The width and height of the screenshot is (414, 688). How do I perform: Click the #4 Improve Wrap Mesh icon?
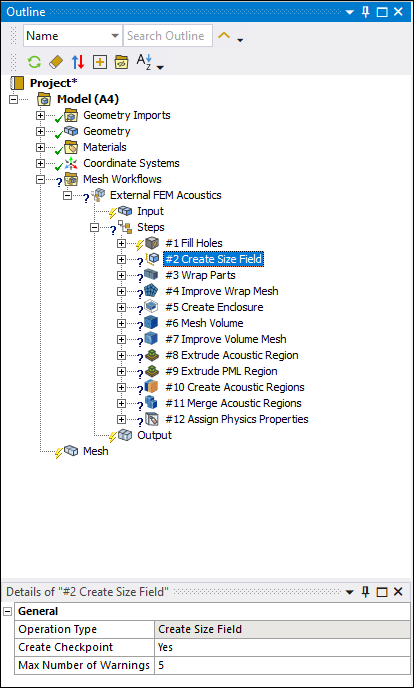(151, 291)
